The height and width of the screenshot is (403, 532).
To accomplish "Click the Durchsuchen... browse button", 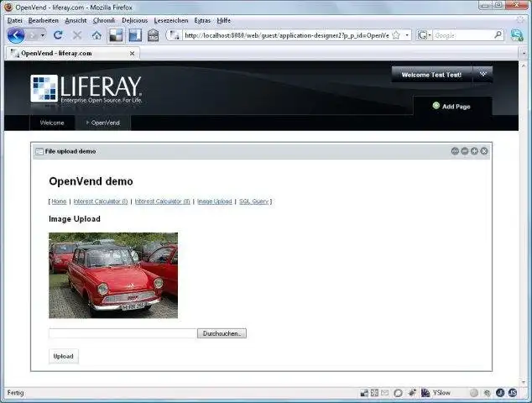I will click(x=222, y=333).
